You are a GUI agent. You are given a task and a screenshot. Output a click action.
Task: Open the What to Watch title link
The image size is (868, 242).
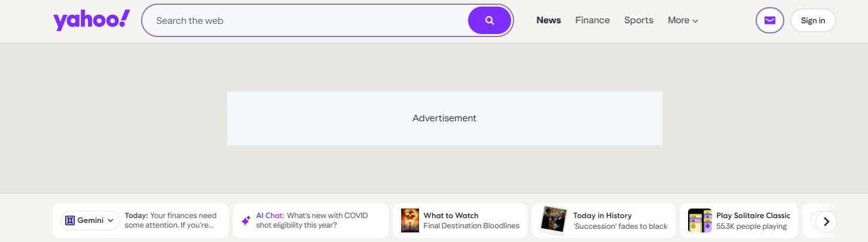[451, 216]
